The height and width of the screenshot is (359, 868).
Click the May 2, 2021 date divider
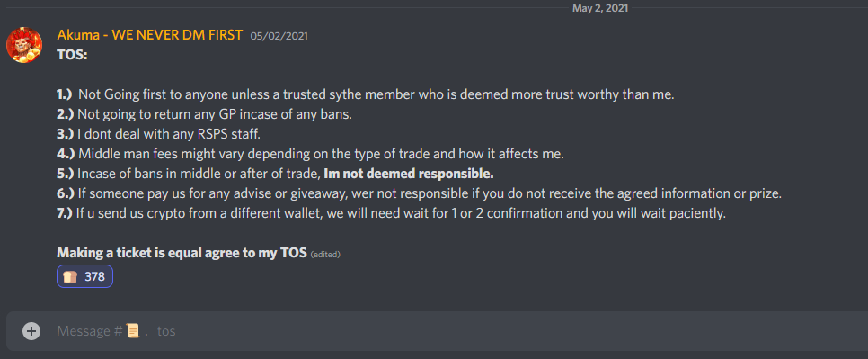point(601,8)
